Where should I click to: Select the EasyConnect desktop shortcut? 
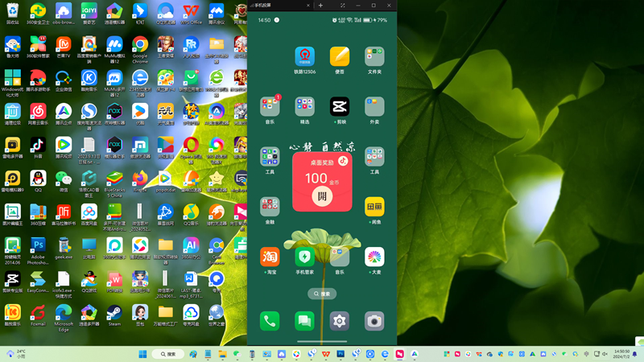point(38,282)
